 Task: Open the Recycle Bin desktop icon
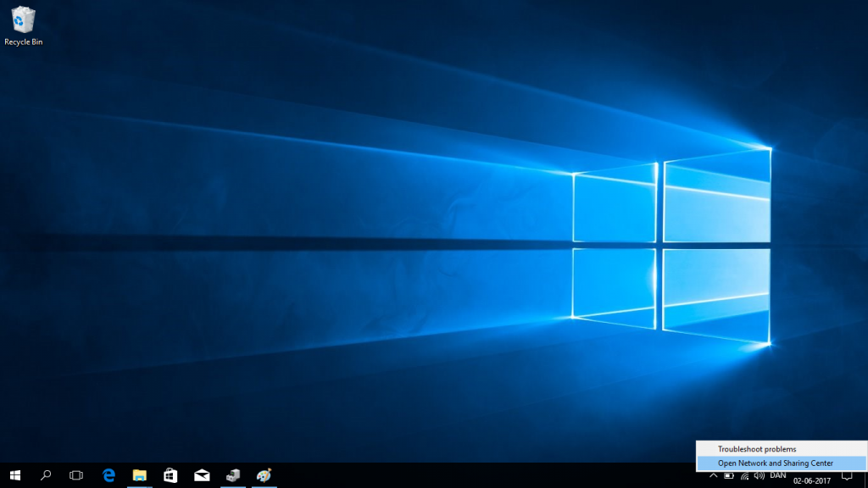pos(23,25)
